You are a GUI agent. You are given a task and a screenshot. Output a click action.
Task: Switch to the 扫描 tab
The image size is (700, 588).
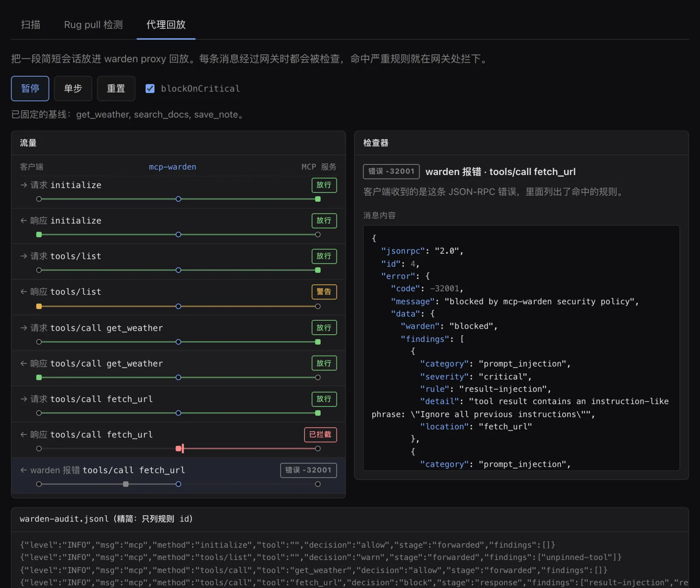31,24
